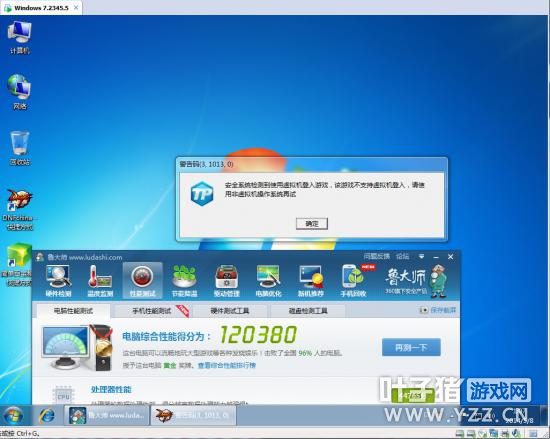Open the 回收站 Recycle Bin icon

19,147
